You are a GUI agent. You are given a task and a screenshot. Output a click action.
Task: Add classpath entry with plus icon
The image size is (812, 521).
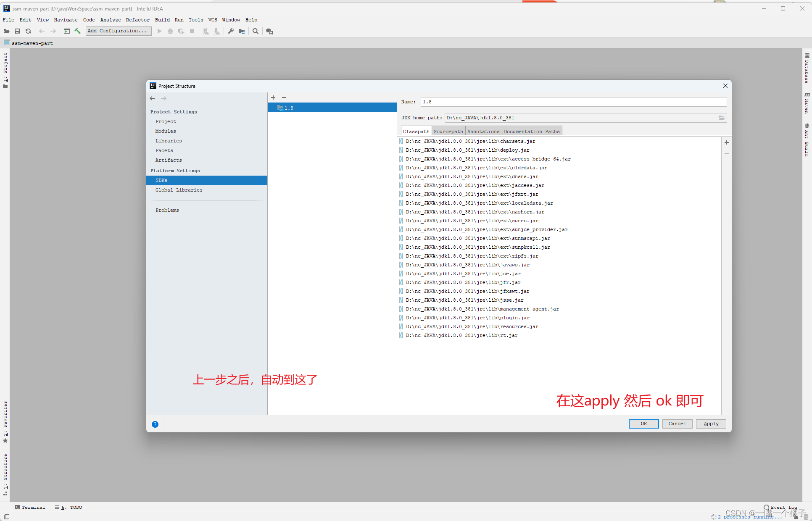pyautogui.click(x=727, y=142)
